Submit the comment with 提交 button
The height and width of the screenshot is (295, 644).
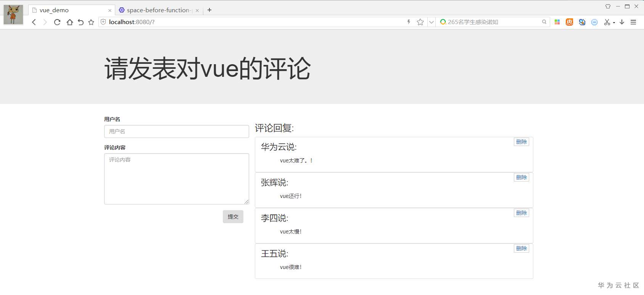tap(233, 217)
